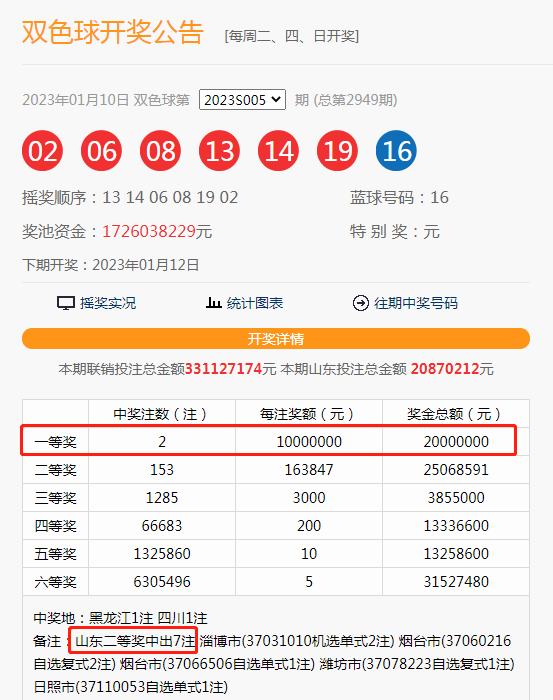Screen dimensions: 553x700
Task: Click the 蓝球号码：16 text
Action: [399, 197]
